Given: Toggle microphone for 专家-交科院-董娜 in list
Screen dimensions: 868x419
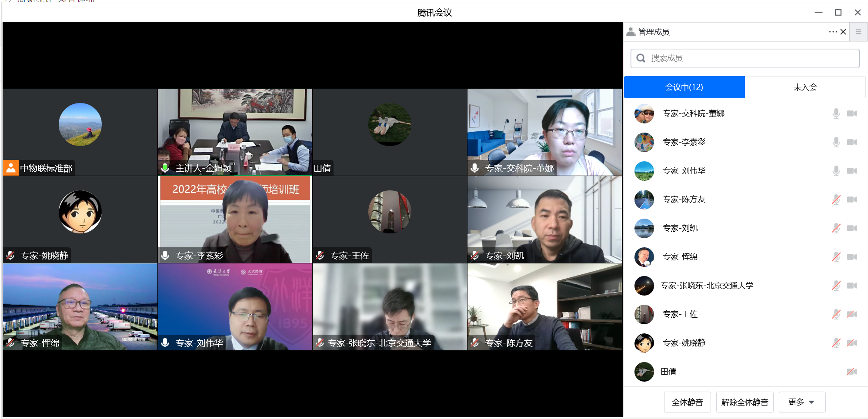Looking at the screenshot, I should point(836,113).
